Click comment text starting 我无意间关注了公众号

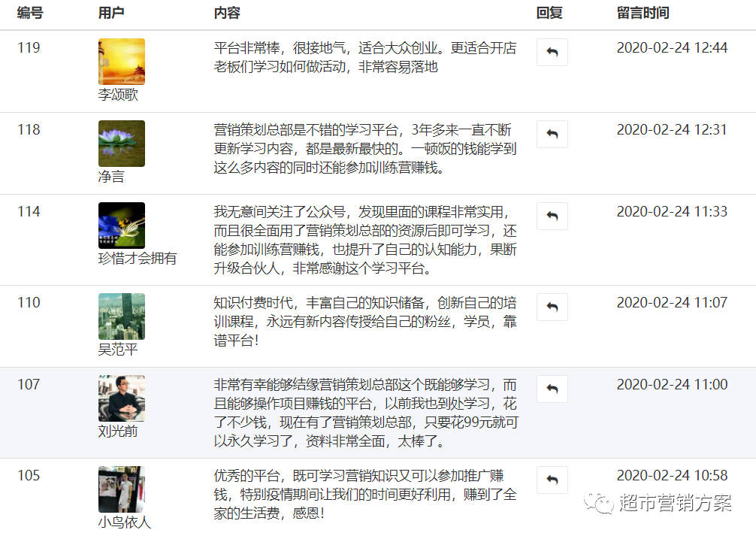[x=365, y=240]
